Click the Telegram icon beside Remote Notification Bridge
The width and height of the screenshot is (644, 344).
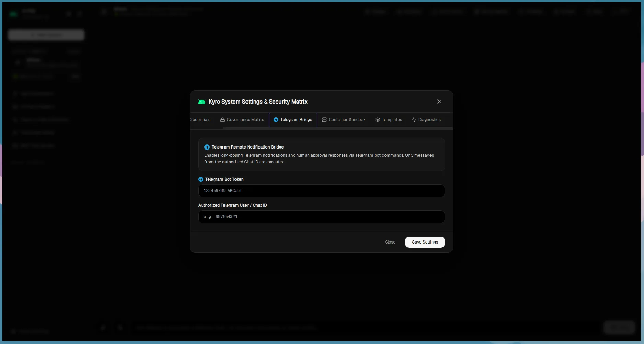(x=207, y=147)
